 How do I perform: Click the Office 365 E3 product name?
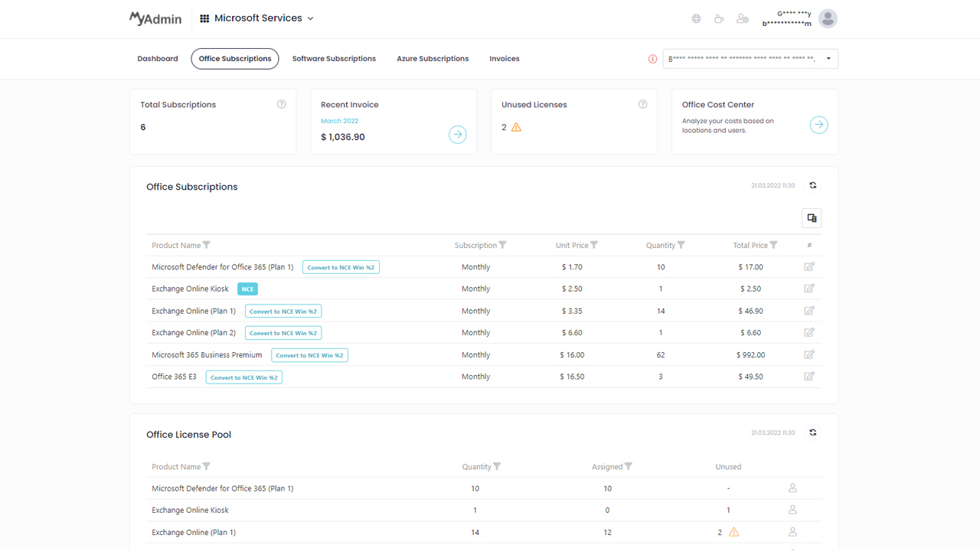[x=174, y=377]
